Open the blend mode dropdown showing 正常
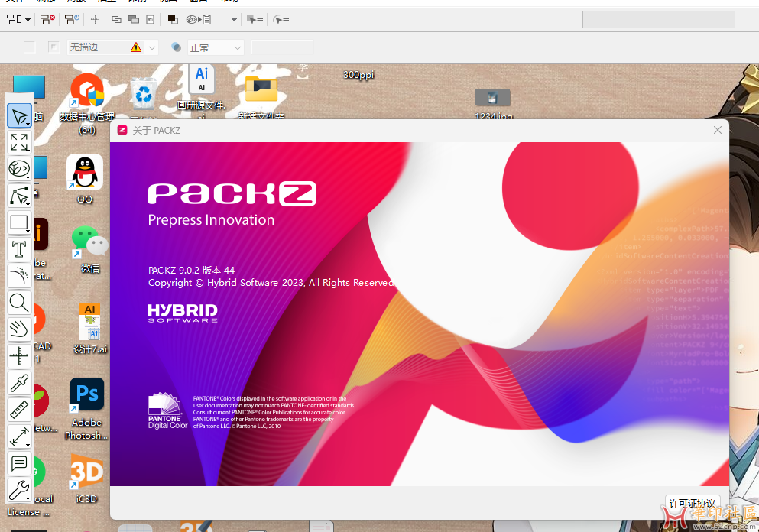The image size is (759, 532). pyautogui.click(x=216, y=47)
